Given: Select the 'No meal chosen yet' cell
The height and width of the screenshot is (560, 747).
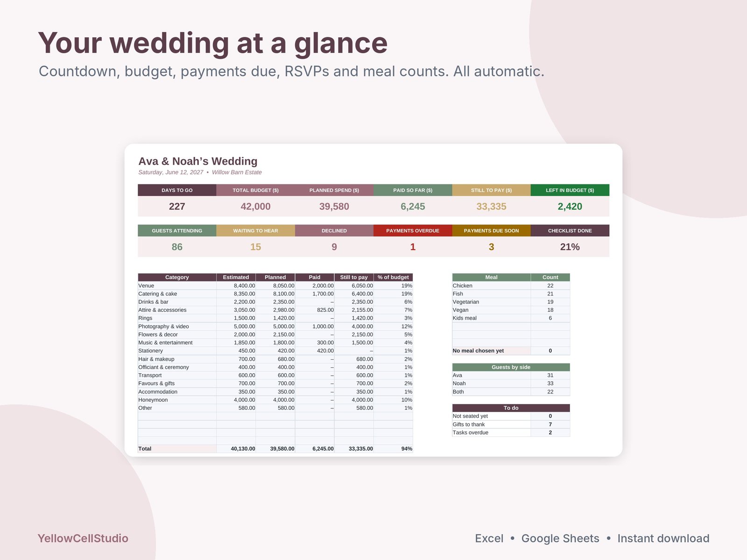Looking at the screenshot, I should point(491,351).
